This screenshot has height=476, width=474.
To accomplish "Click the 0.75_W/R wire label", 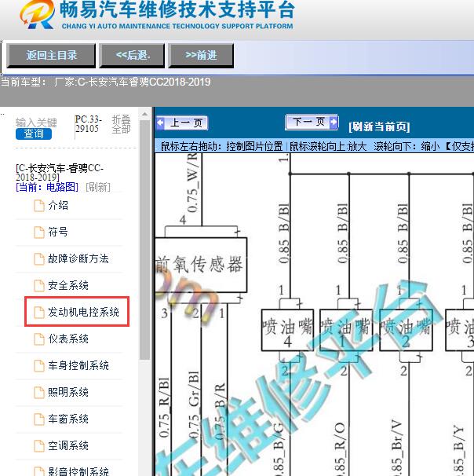I will [193, 183].
